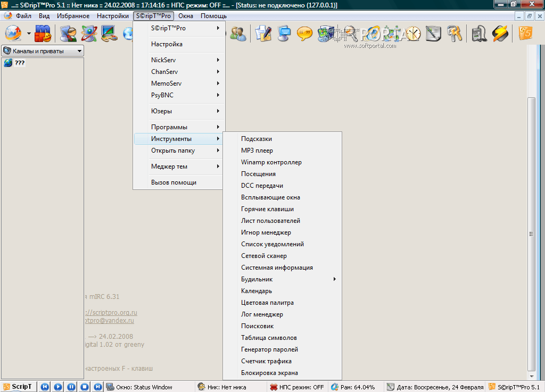Click the slanted notepad toolbar icon
The height and width of the screenshot is (392, 545).
[x=433, y=34]
